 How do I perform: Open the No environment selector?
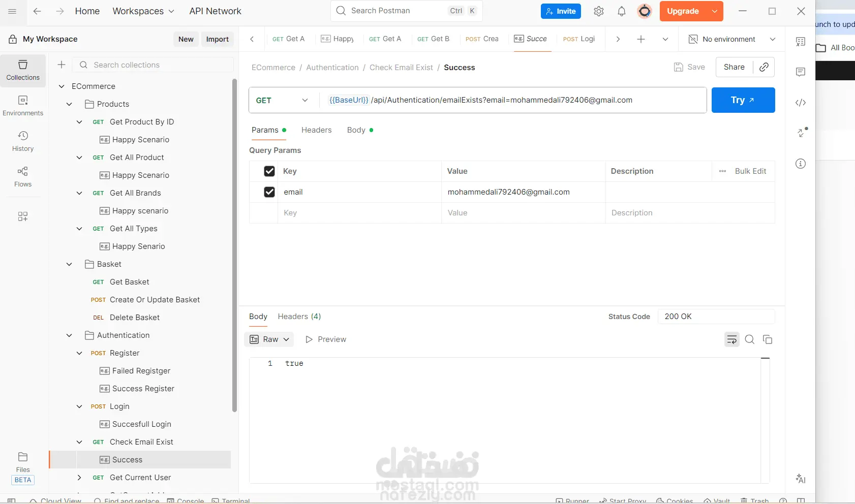[x=732, y=39]
